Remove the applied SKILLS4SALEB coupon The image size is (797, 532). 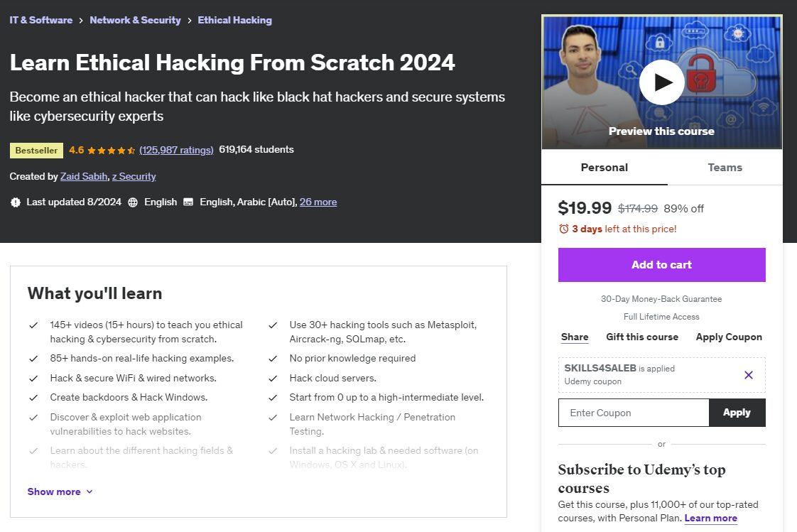tap(748, 374)
